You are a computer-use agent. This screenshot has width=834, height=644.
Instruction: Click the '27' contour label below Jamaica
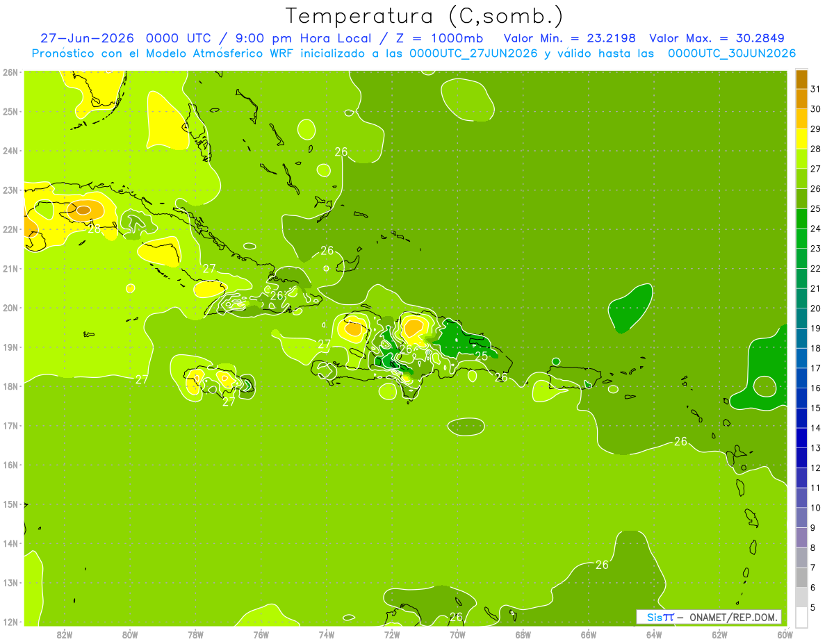(x=229, y=402)
